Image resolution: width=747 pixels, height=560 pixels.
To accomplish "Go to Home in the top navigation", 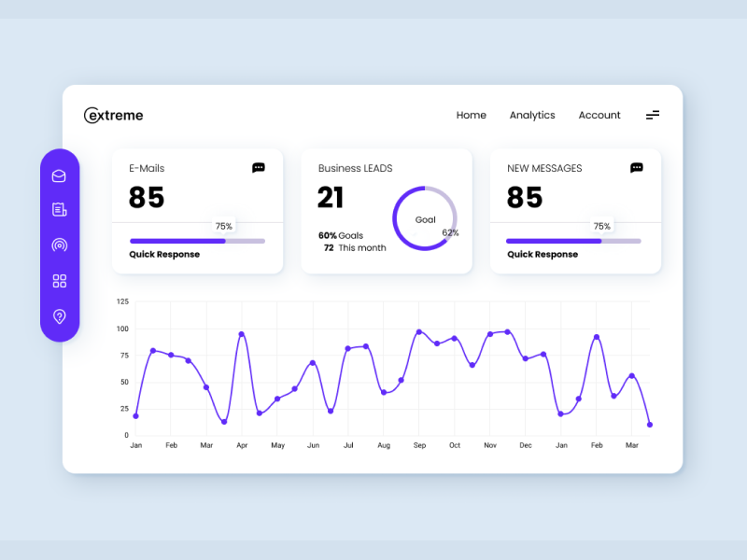I will tap(472, 115).
